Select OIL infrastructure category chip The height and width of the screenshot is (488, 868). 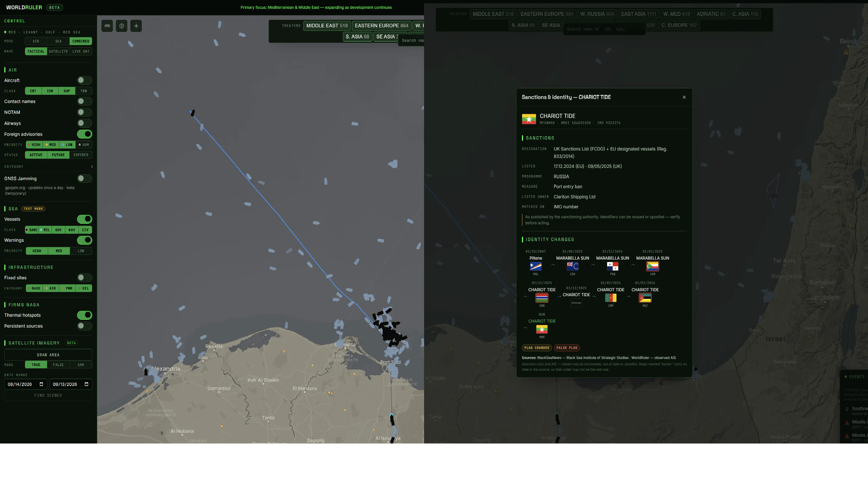(x=84, y=288)
